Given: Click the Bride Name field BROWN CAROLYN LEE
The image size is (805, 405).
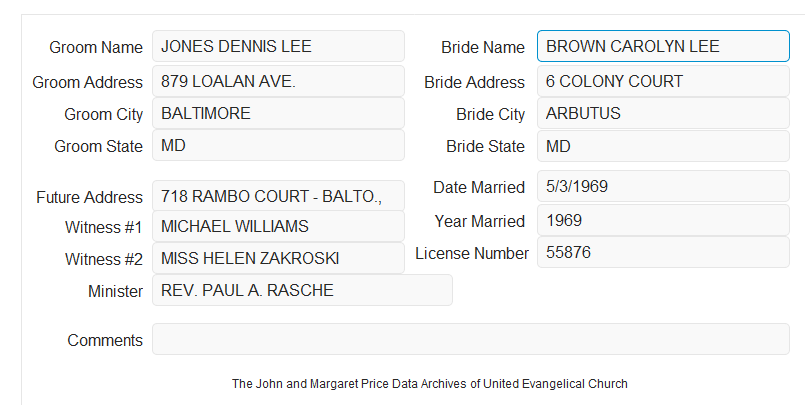Looking at the screenshot, I should (x=663, y=46).
